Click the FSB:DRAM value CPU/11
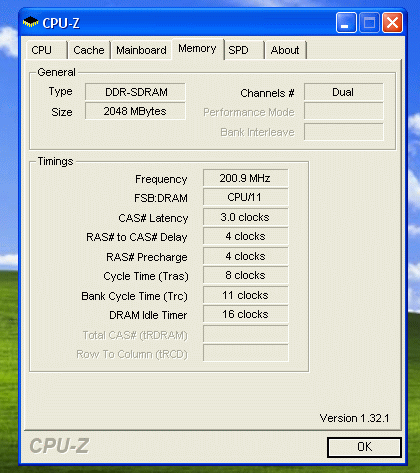The width and height of the screenshot is (420, 473). tap(246, 197)
